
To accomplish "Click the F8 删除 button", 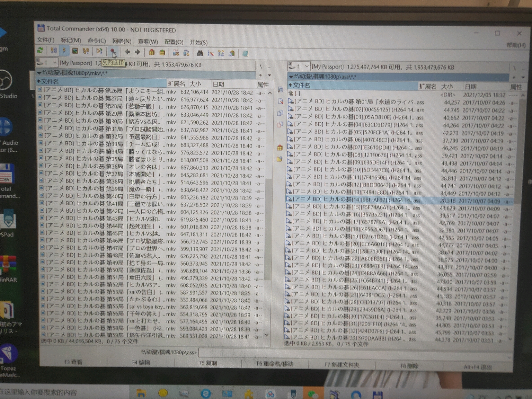I will click(x=409, y=366).
